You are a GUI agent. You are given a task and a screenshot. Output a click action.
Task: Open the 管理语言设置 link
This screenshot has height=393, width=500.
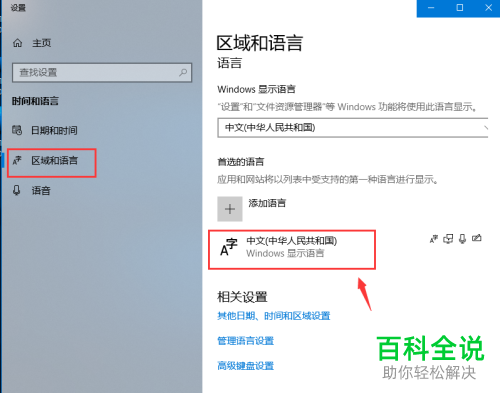click(x=246, y=341)
